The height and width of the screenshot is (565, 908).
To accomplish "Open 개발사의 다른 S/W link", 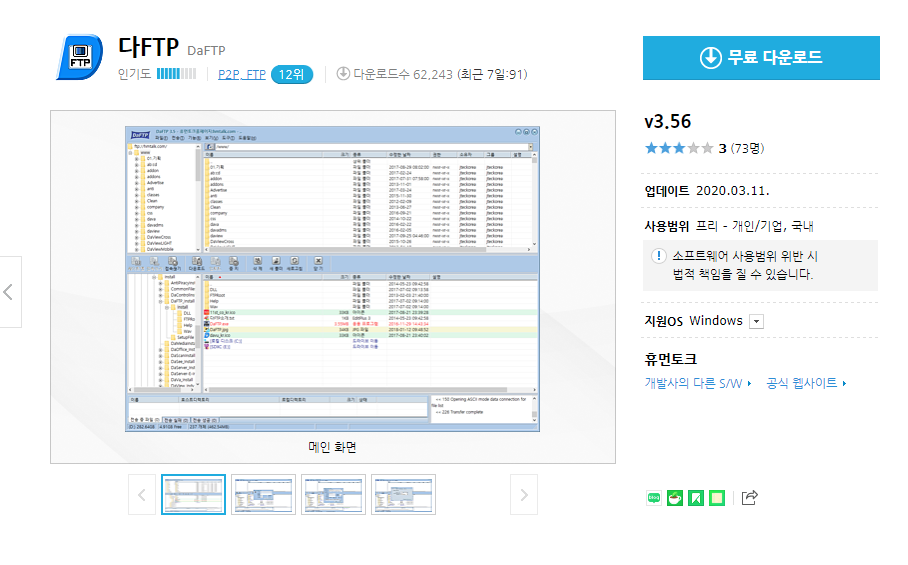I will pos(698,383).
